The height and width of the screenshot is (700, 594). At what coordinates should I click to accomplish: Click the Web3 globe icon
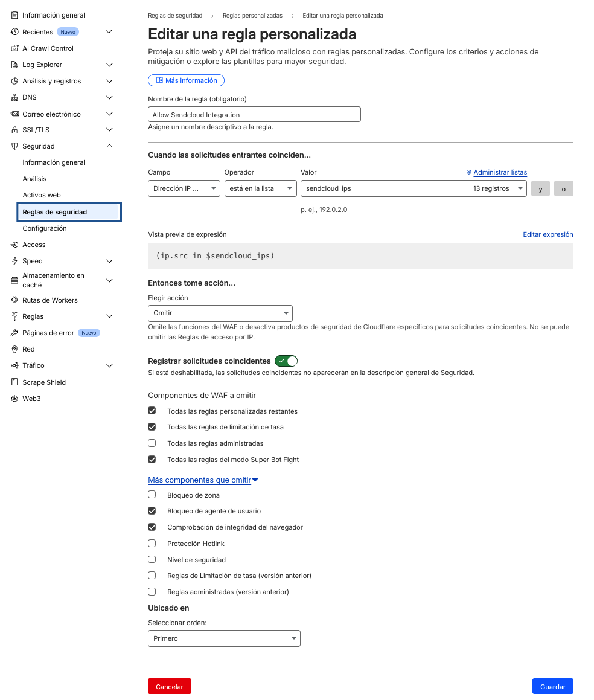13,398
